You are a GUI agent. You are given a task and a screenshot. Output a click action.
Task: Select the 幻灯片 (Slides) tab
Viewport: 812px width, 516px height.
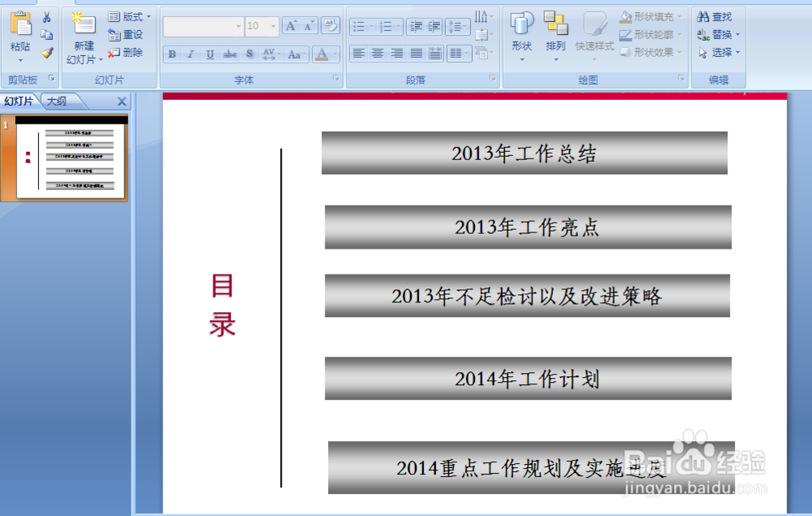tap(18, 101)
